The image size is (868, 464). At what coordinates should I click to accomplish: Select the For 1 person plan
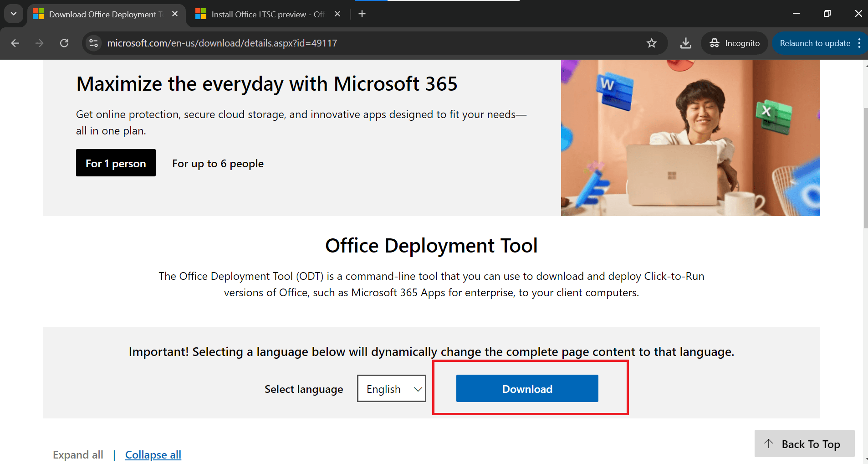116,163
